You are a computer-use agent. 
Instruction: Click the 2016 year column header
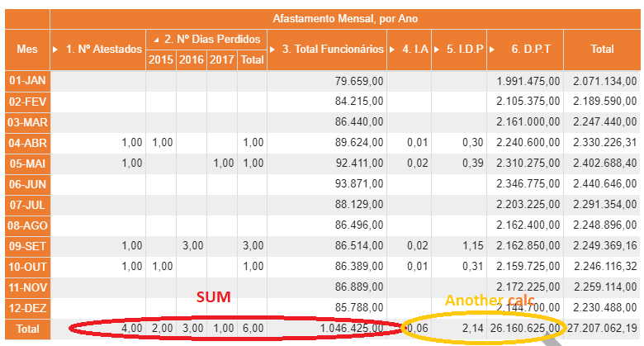point(192,60)
